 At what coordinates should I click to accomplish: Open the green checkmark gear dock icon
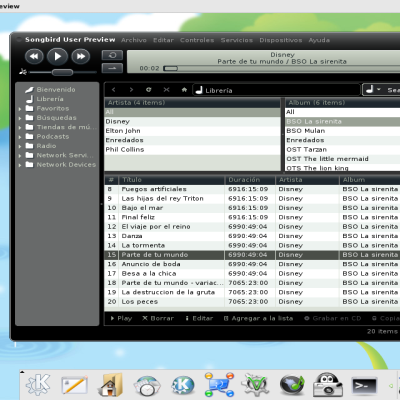255,385
